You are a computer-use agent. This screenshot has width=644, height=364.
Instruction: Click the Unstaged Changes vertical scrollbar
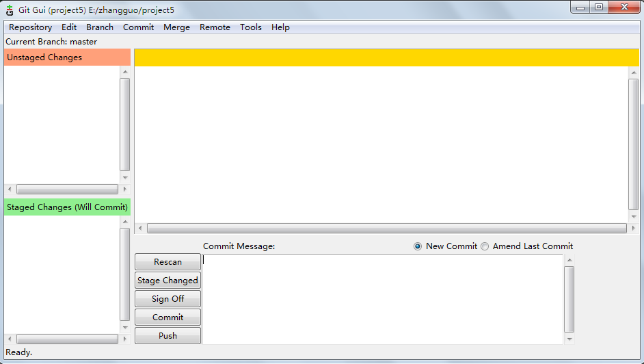point(124,124)
